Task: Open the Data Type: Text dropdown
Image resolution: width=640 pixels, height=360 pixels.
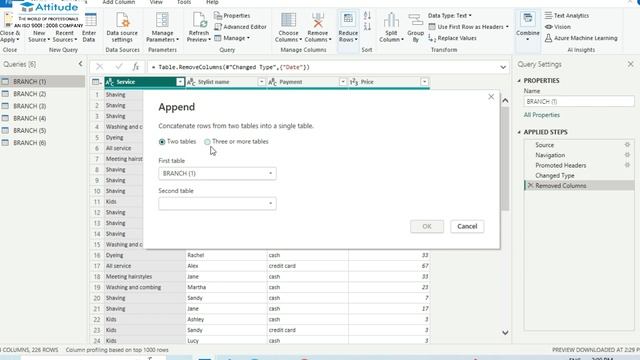Action: 450,16
